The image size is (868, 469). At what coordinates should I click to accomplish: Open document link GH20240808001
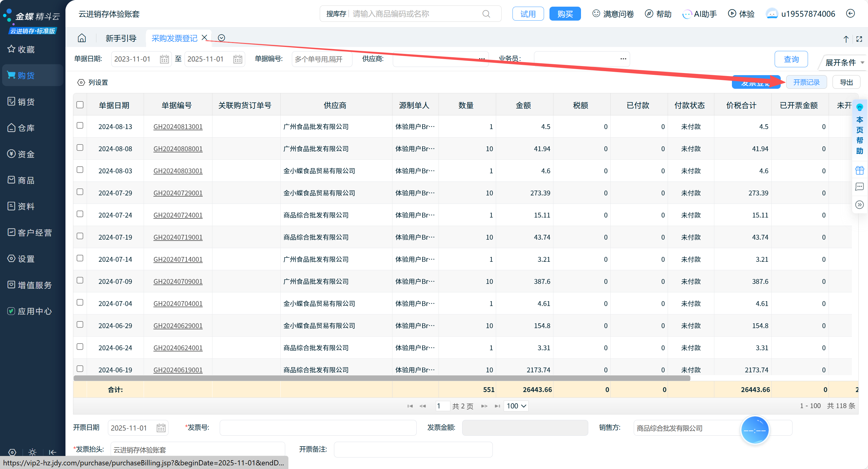pos(178,149)
